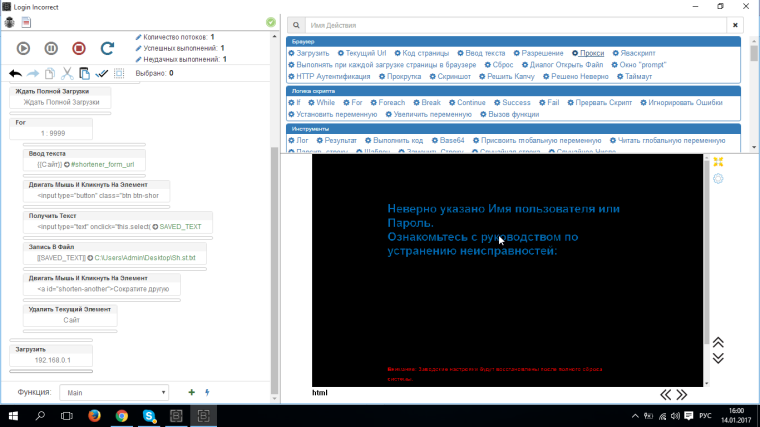Click the double chevron down icon
Screen dimensions: 760x427
(718, 358)
